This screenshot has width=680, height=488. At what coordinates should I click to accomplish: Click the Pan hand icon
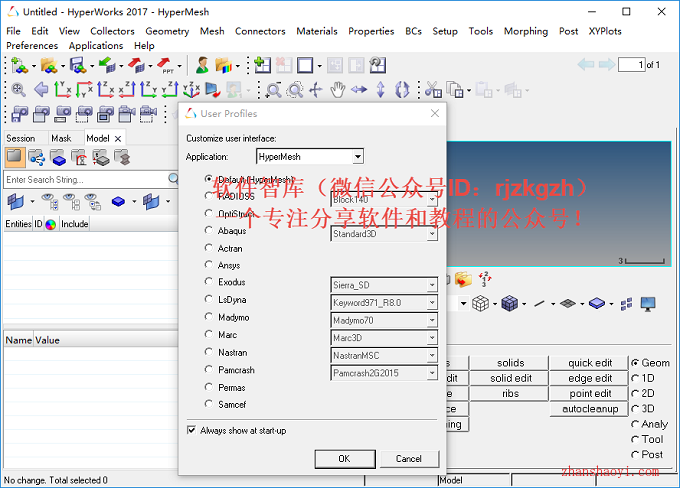coord(337,90)
